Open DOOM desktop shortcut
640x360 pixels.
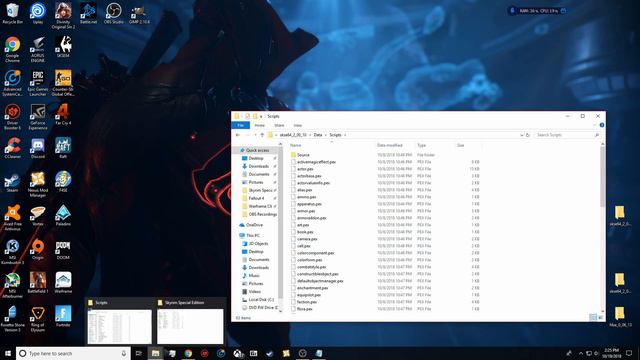tap(63, 249)
